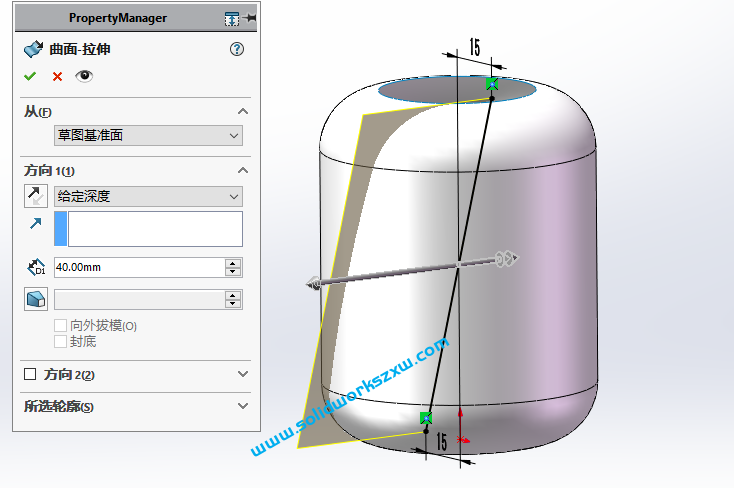This screenshot has width=734, height=488.
Task: Expand the 方向 2(2) section
Action: [x=242, y=374]
